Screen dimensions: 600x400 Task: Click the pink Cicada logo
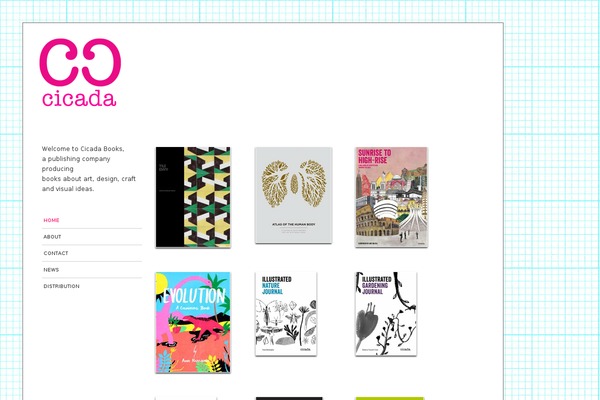click(x=80, y=72)
